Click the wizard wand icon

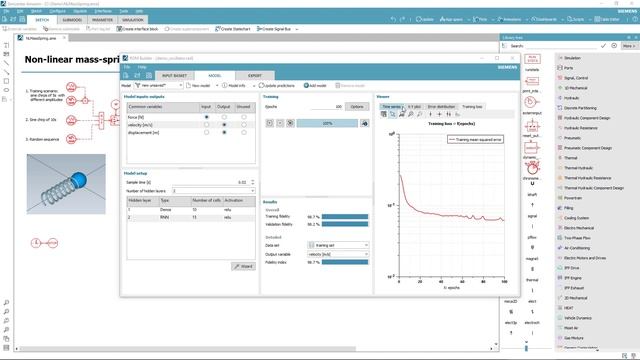[x=236, y=267]
